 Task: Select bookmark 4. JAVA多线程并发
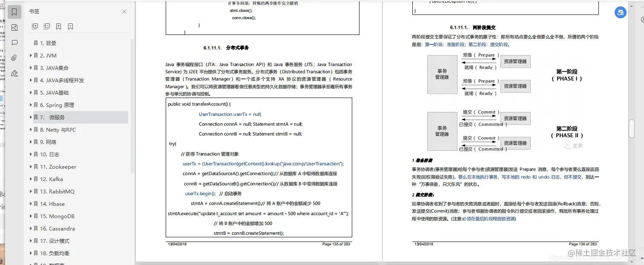point(62,81)
